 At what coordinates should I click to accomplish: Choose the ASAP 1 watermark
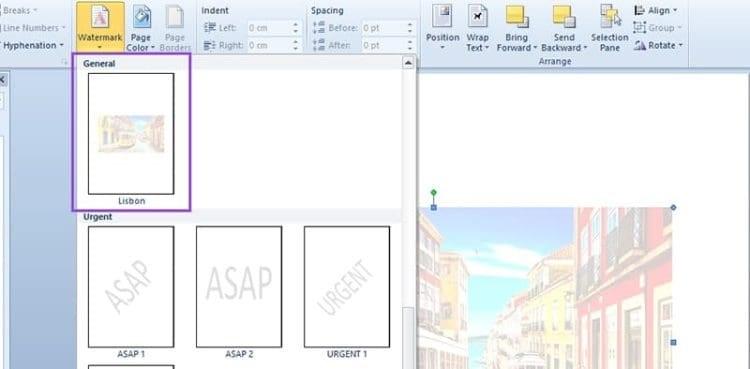tap(131, 287)
